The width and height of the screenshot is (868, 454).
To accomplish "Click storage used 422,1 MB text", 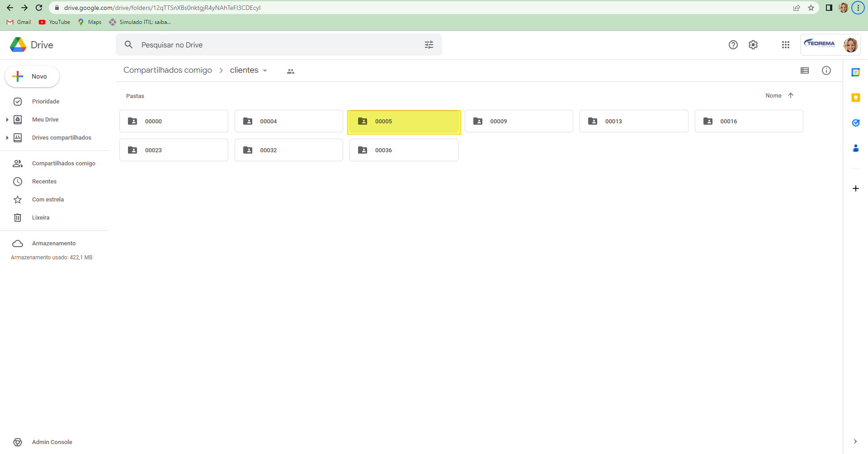I will [x=52, y=257].
